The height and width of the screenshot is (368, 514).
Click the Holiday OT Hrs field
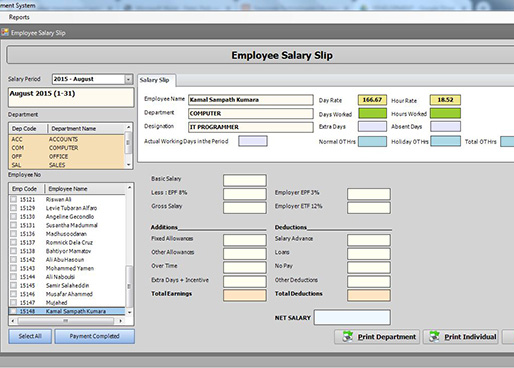[445, 141]
